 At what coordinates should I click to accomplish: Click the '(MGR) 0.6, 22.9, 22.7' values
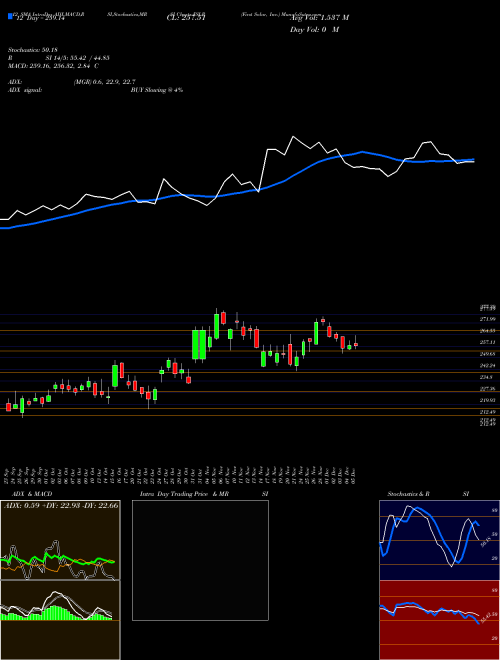(104, 82)
